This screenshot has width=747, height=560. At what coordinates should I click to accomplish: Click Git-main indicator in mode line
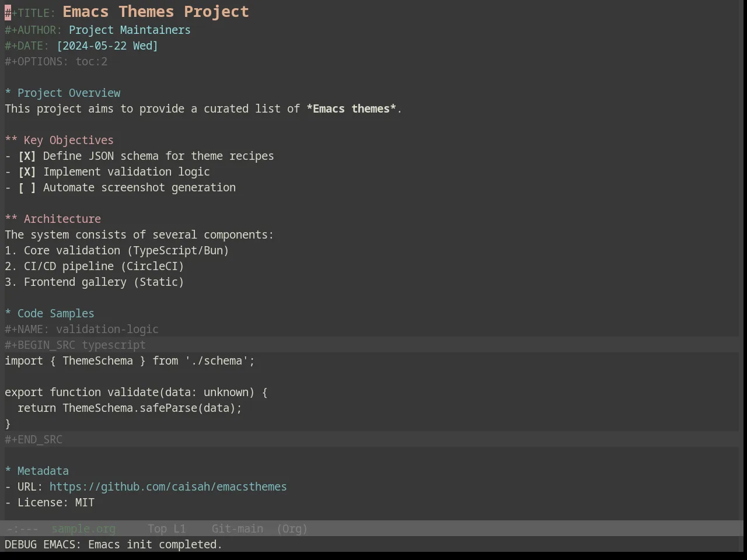pos(238,529)
